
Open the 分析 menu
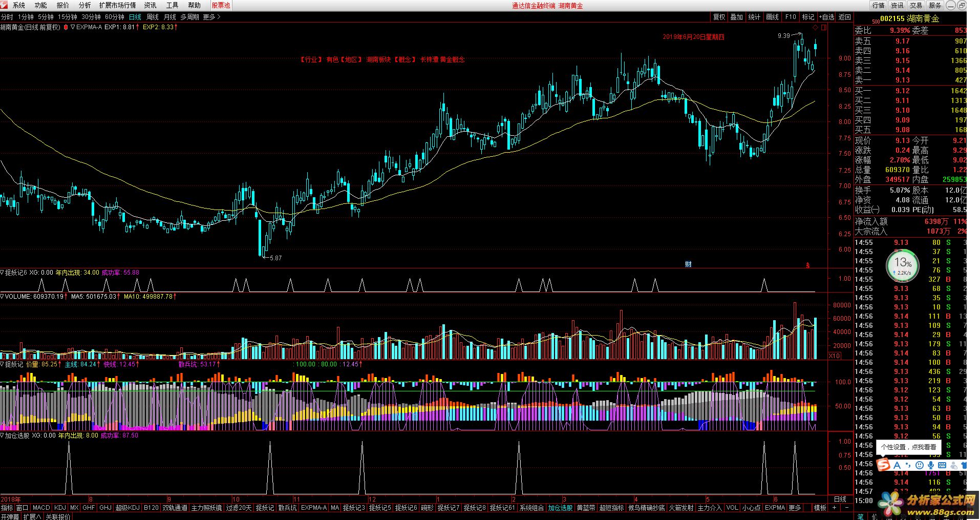pos(85,5)
